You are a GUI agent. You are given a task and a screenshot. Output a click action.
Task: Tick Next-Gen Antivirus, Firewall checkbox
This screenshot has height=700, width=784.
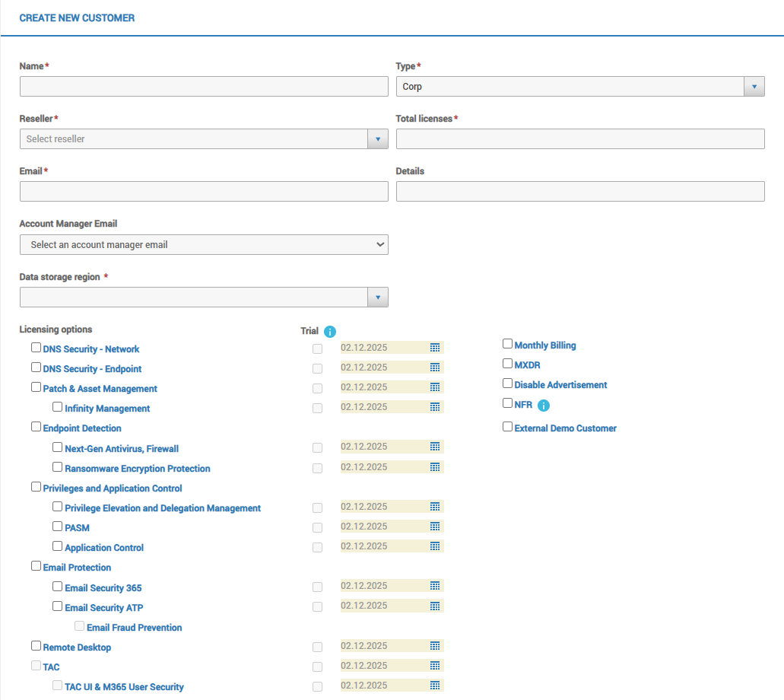pyautogui.click(x=58, y=447)
